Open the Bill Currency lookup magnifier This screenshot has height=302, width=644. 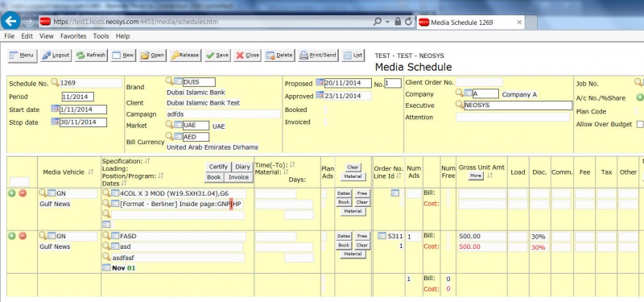(169, 135)
